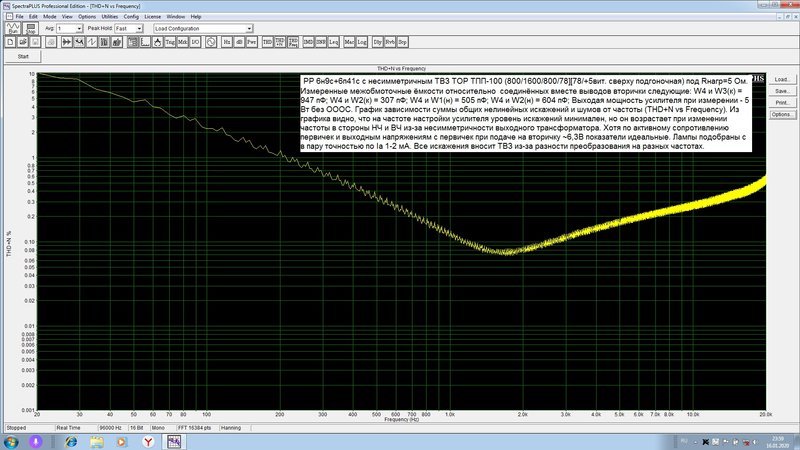Click the Print... button beside the graph
The width and height of the screenshot is (800, 450).
coord(782,103)
